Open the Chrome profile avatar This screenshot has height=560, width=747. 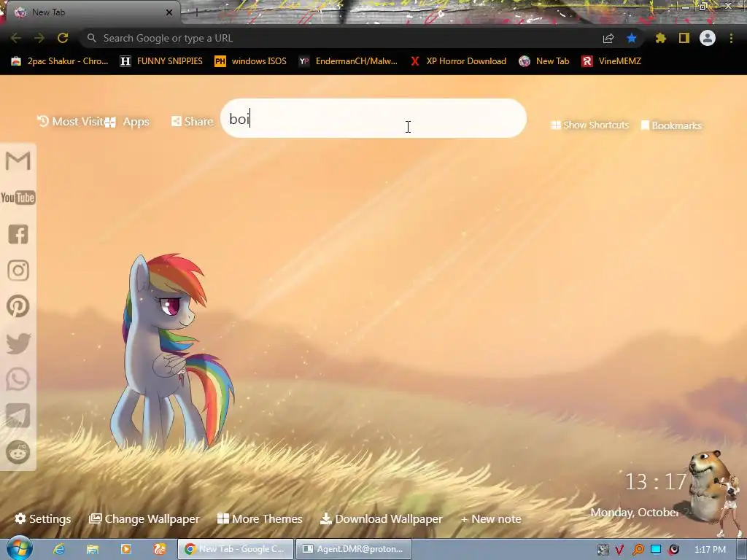tap(708, 38)
